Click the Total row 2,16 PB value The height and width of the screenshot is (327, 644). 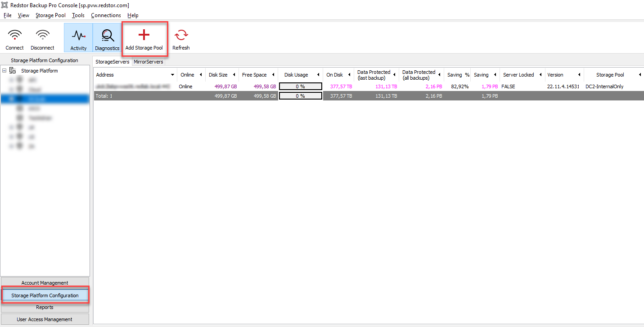click(434, 96)
